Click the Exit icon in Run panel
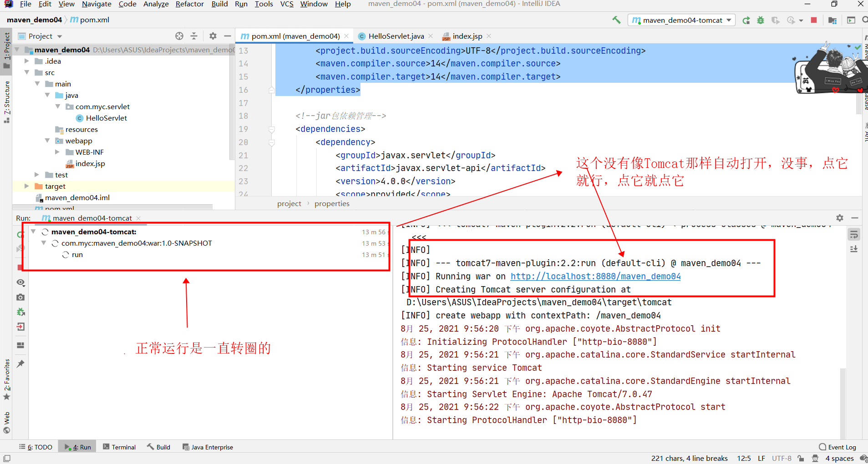868x464 pixels. click(20, 327)
